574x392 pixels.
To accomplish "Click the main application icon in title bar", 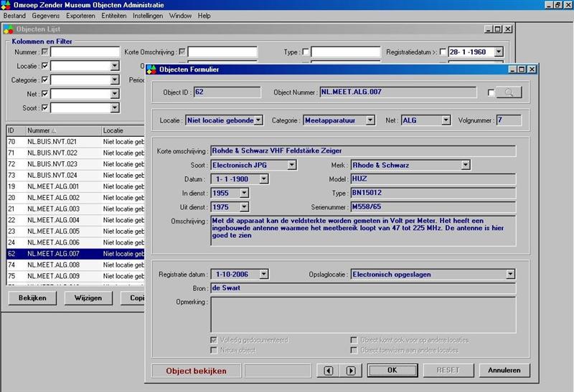I will click(6, 5).
